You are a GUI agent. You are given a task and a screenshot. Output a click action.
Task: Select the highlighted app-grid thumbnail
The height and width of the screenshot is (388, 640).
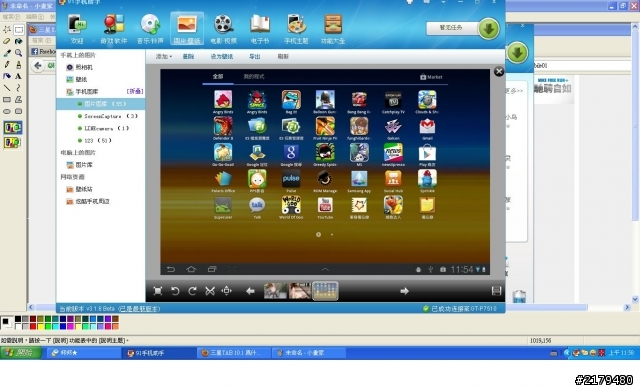click(325, 291)
